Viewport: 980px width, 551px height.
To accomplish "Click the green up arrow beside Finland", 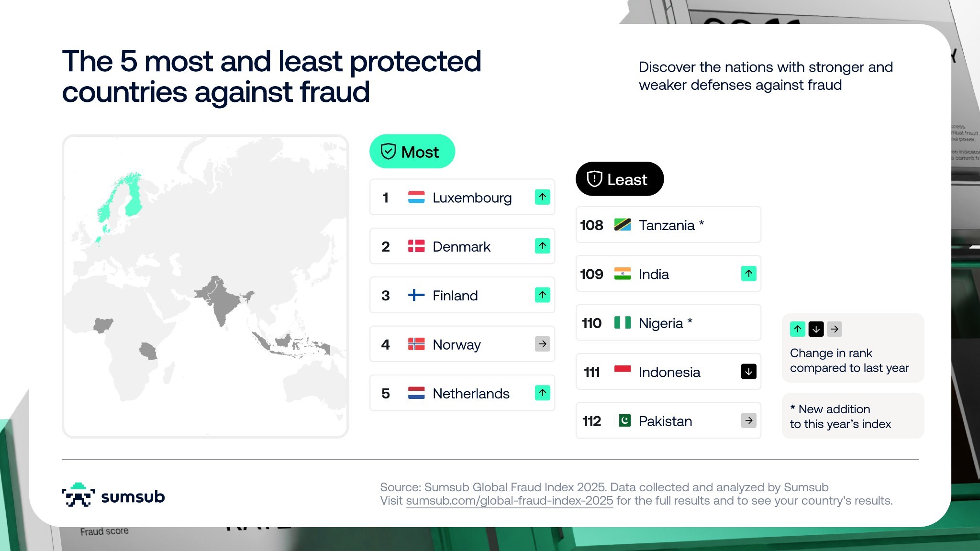I will 542,295.
